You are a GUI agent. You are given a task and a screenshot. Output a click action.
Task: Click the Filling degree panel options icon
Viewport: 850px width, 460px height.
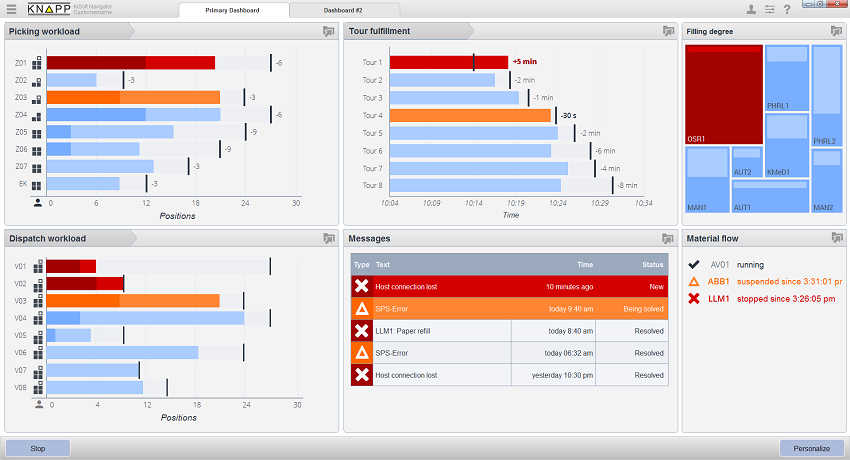click(836, 31)
